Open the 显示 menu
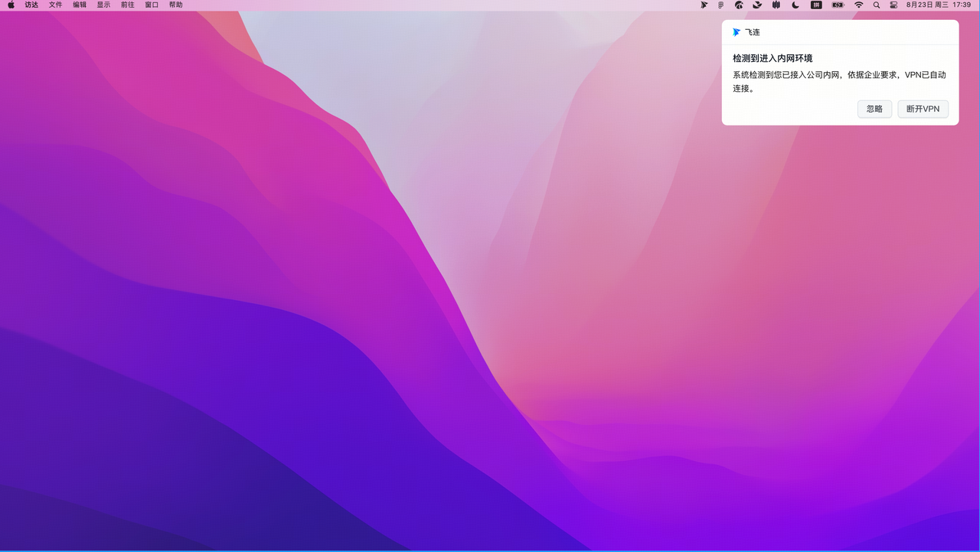Screen dimensions: 980x552 click(103, 5)
